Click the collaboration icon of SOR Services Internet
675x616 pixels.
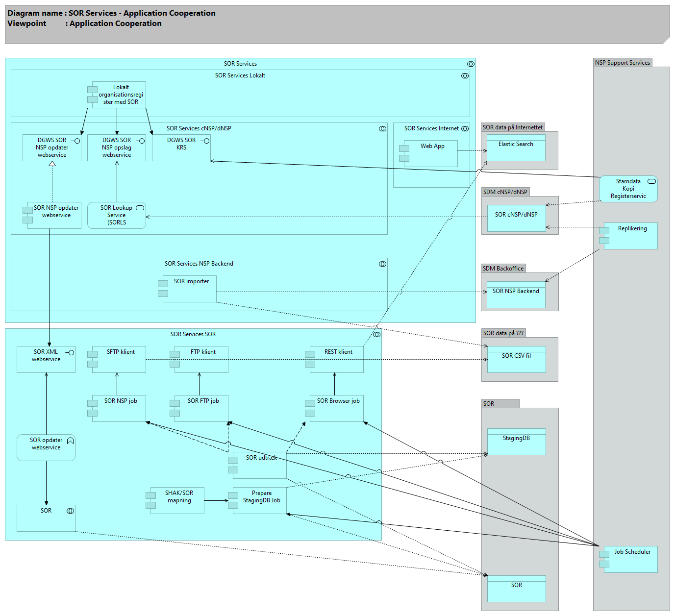pos(465,129)
